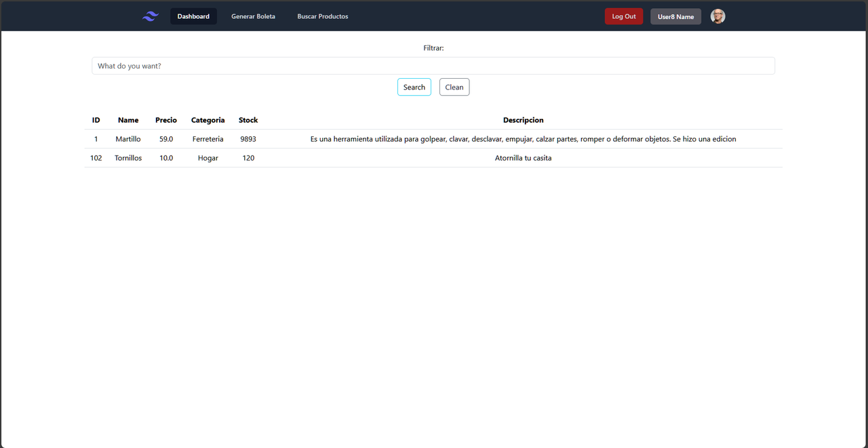
Task: Navigate to Buscar Productos
Action: pos(323,16)
